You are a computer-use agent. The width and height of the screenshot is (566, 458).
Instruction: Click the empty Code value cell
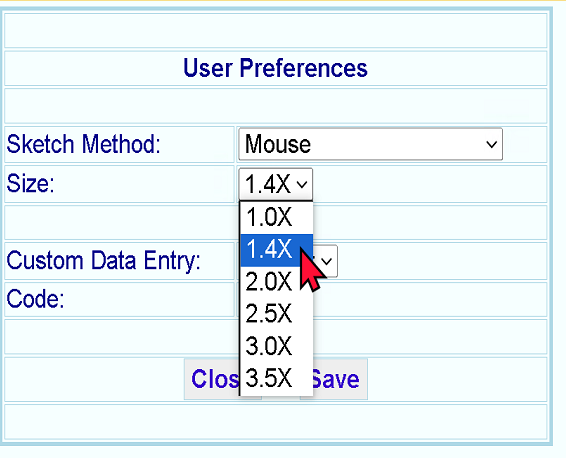pyautogui.click(x=430, y=300)
